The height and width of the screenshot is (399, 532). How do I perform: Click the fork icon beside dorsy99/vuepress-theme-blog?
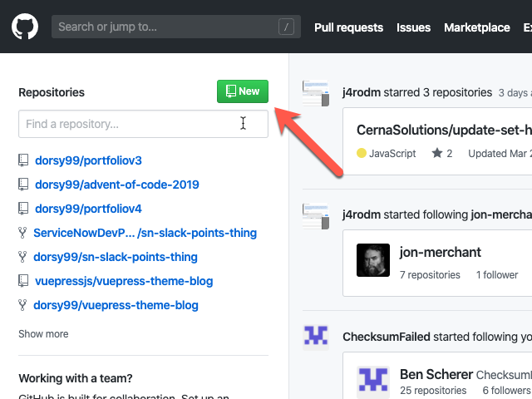22,305
